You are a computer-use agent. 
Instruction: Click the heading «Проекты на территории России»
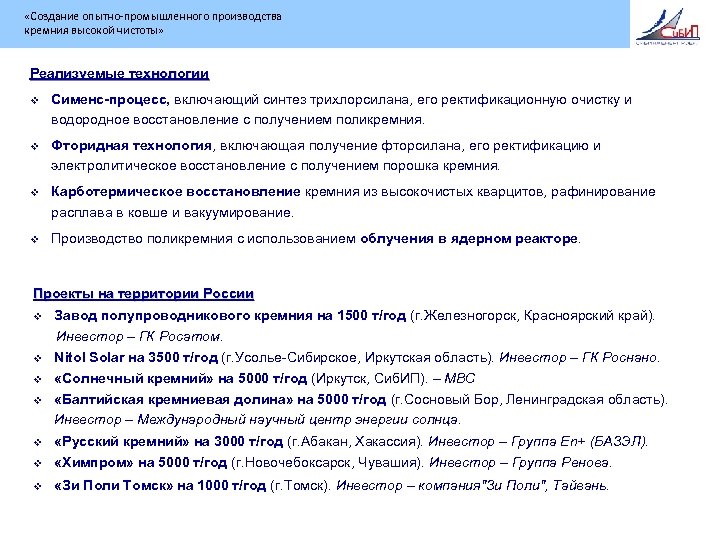(x=143, y=293)
